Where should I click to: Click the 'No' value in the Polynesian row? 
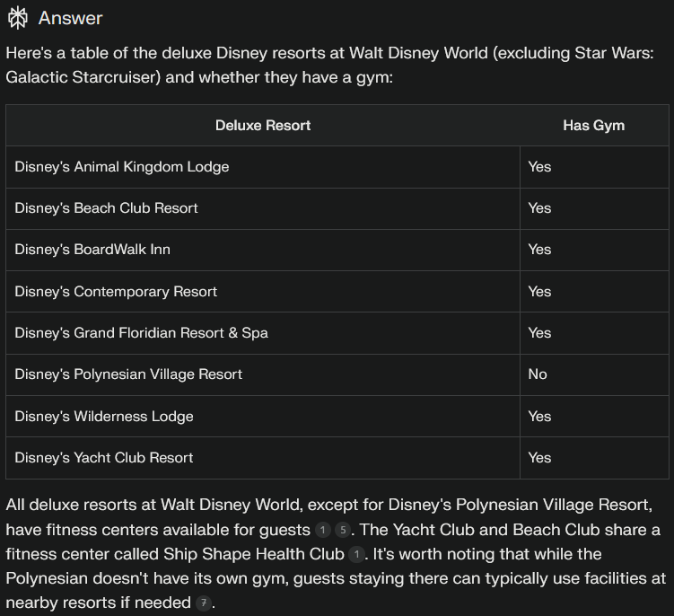[538, 374]
